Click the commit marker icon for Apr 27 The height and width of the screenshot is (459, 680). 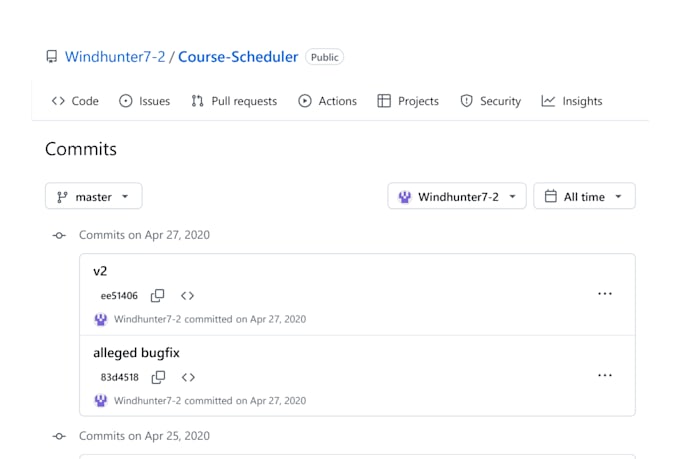[x=59, y=236]
